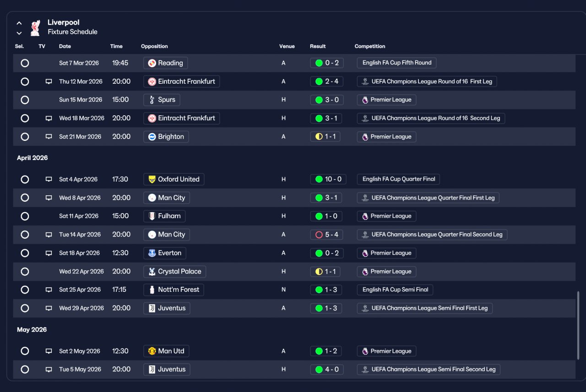Open the 4 - 0 Juventus result

tap(326, 370)
